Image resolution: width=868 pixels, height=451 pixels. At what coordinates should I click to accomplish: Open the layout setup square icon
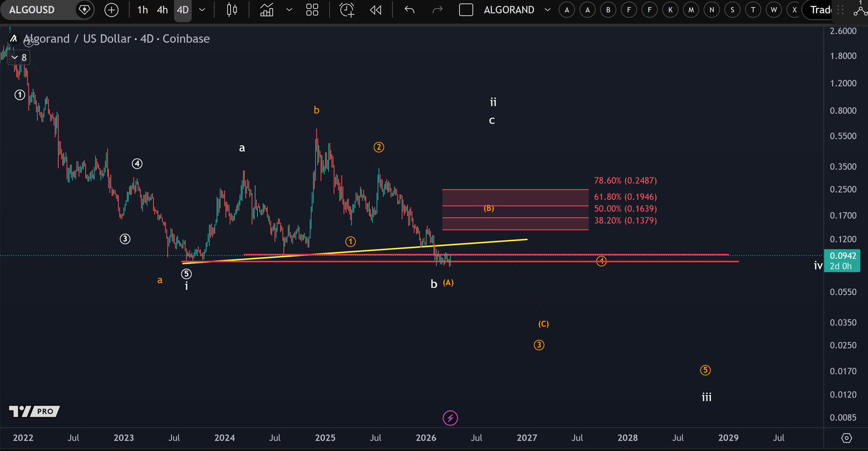coord(466,10)
